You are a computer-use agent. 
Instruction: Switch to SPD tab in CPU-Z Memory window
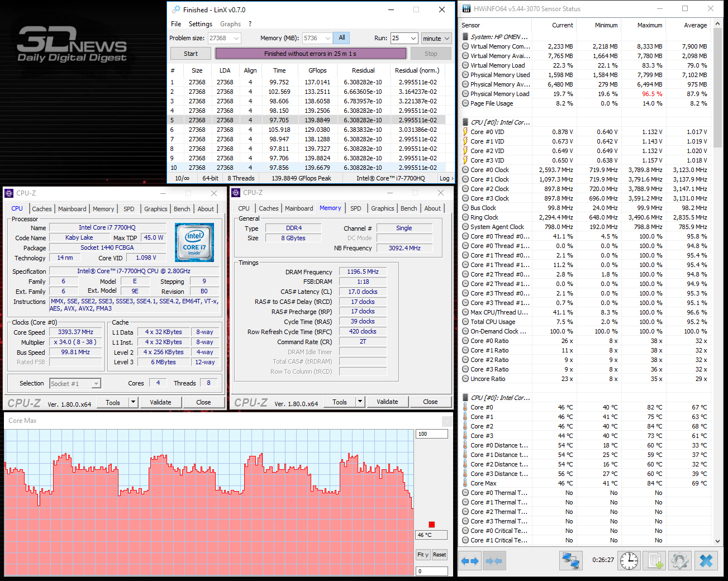pyautogui.click(x=356, y=208)
